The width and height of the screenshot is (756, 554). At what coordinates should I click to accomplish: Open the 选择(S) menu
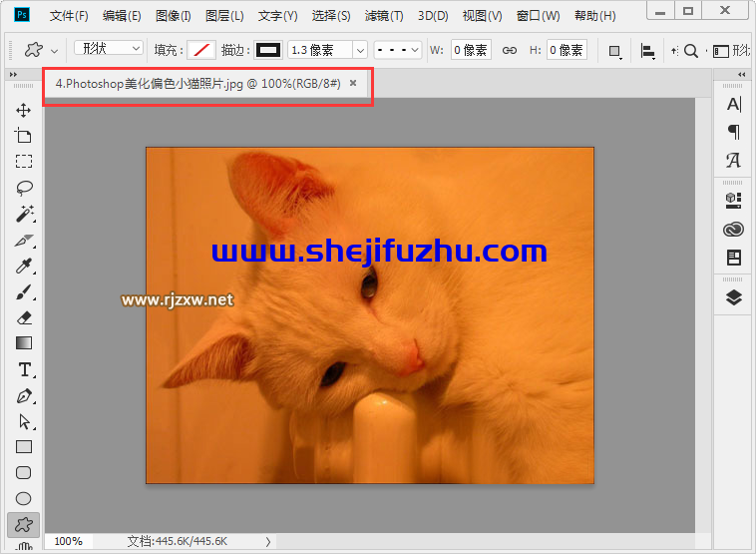(331, 16)
